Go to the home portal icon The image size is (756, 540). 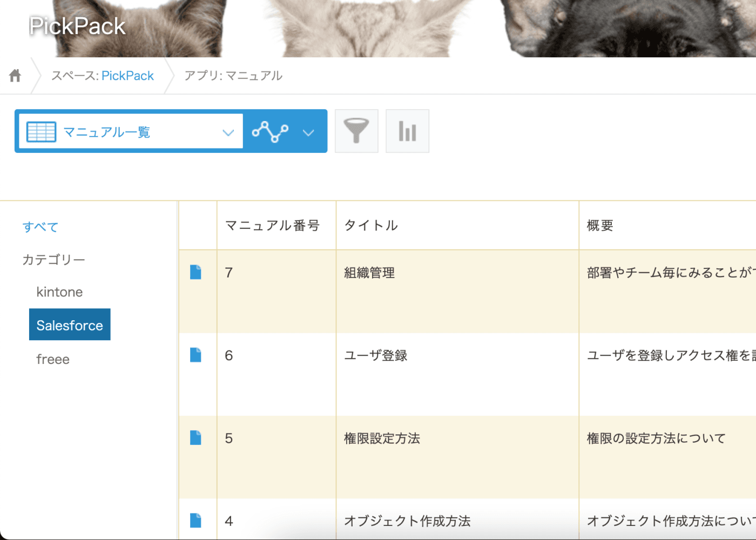point(15,76)
